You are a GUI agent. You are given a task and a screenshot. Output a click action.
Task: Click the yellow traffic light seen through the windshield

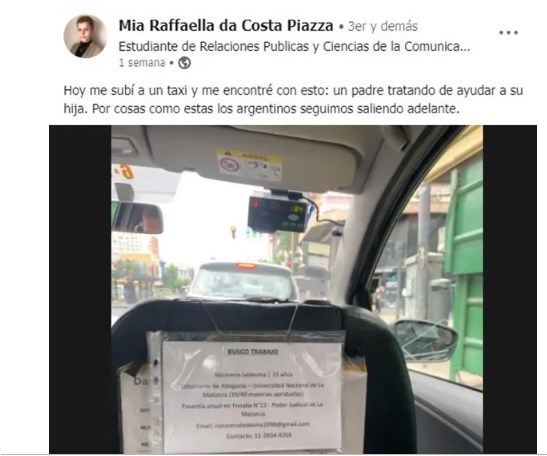pos(233,231)
